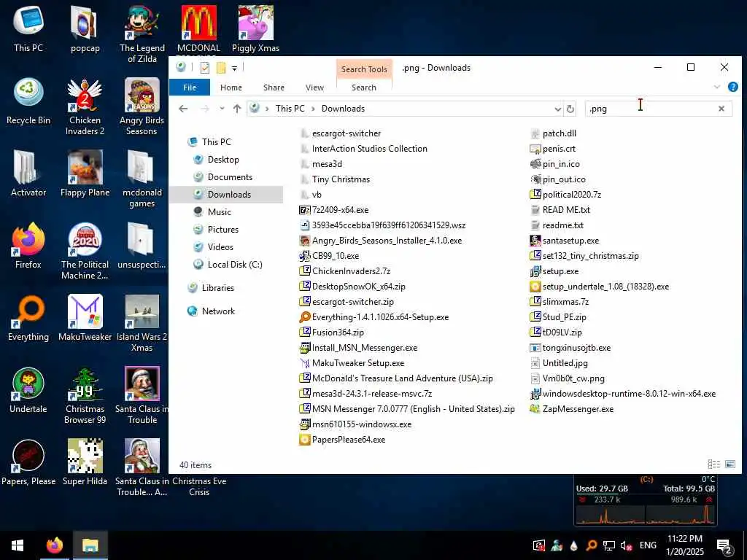Expand the ribbon with the chevron
Screen dimensions: 747x560
(x=716, y=87)
